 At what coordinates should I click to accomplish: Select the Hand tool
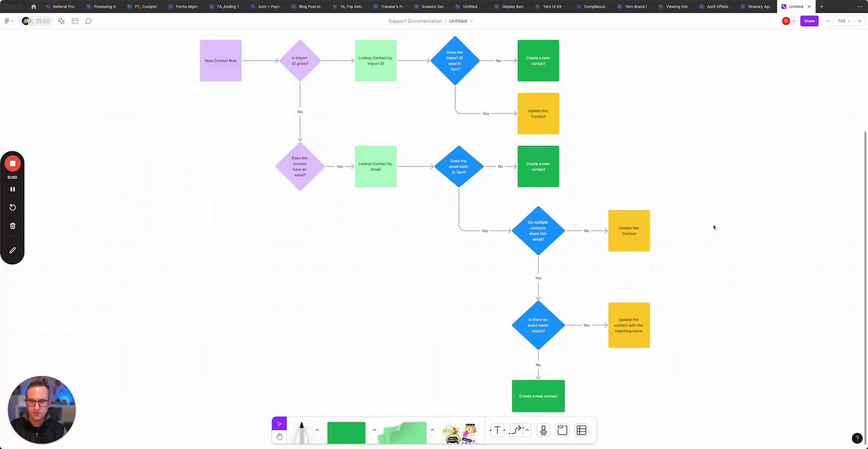click(x=279, y=437)
